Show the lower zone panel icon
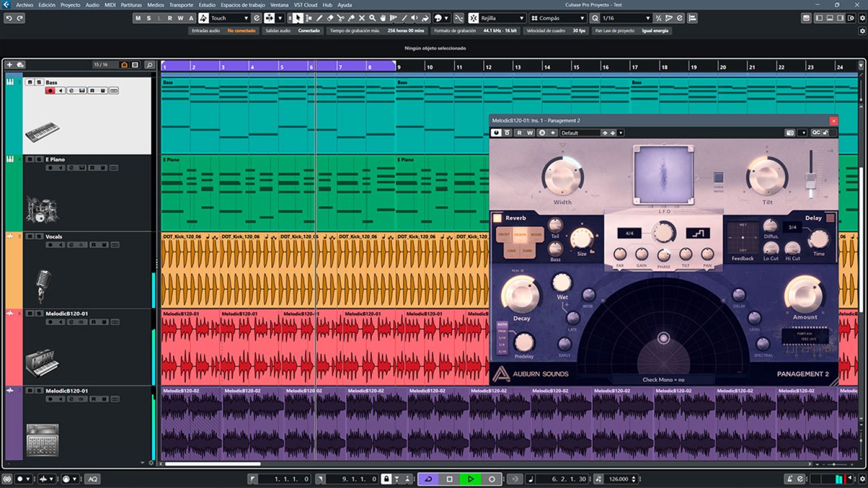 (x=830, y=18)
